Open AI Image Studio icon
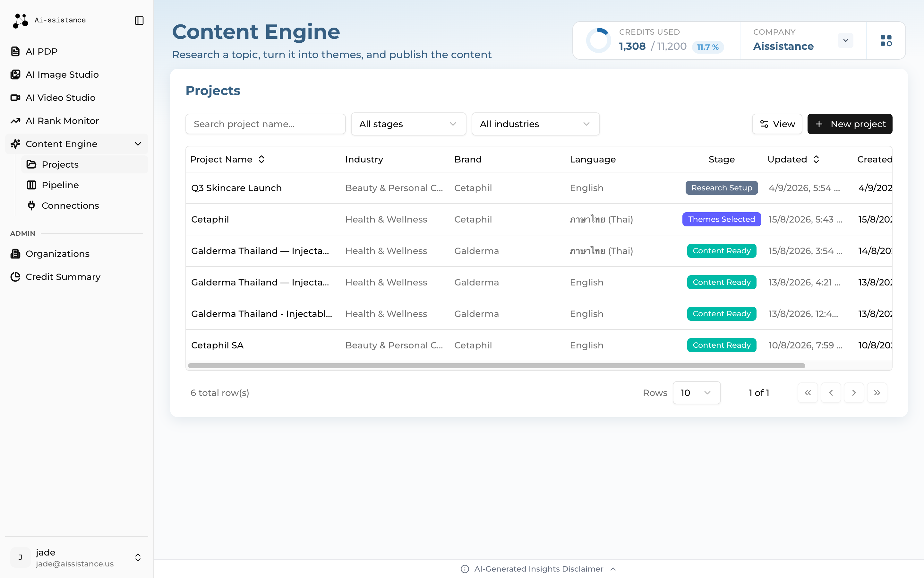The width and height of the screenshot is (924, 578). (15, 74)
